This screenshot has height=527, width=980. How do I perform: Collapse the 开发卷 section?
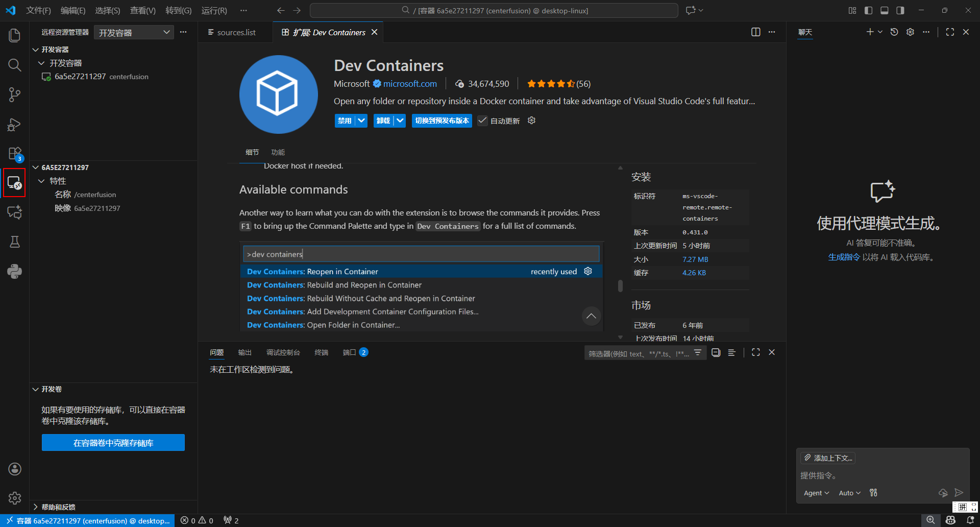pos(113,389)
